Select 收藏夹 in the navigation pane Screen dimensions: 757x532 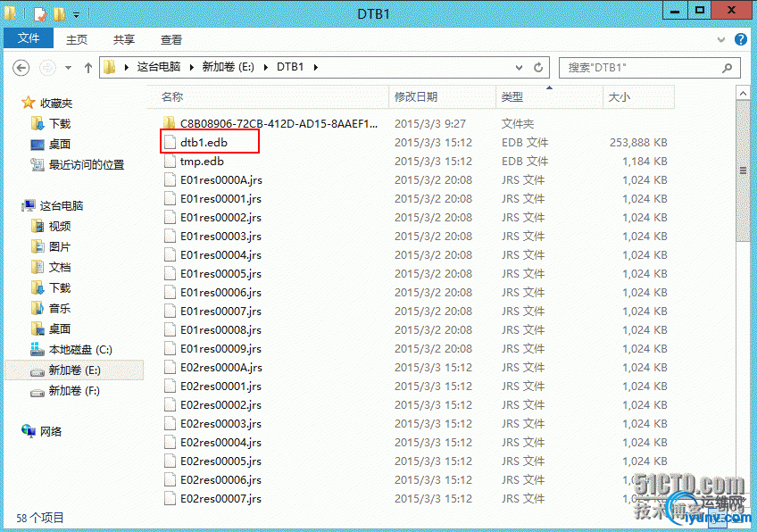56,104
